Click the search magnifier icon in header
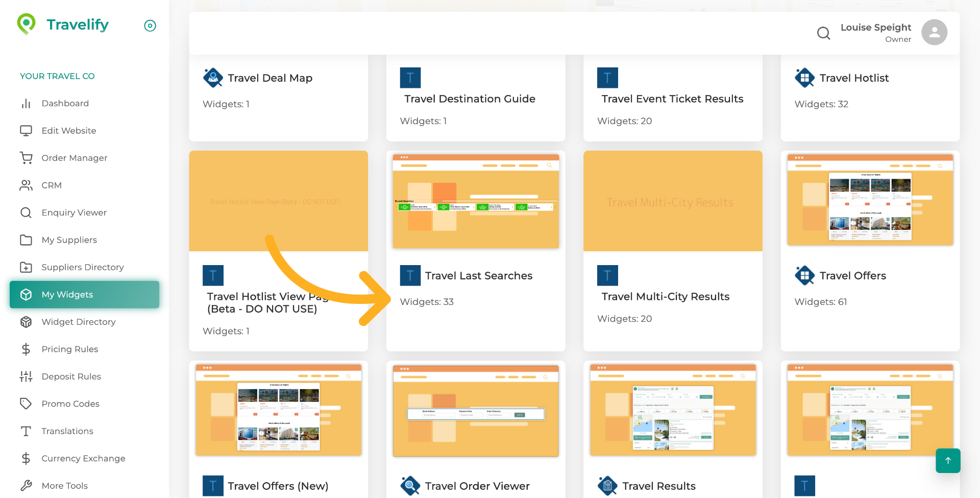Viewport: 980px width, 498px height. 823,33
